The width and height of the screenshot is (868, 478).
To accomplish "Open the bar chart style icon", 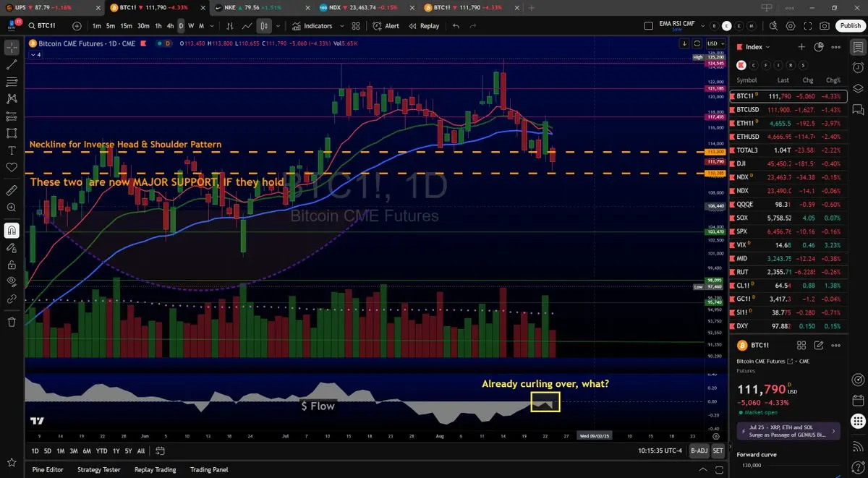I will [230, 26].
